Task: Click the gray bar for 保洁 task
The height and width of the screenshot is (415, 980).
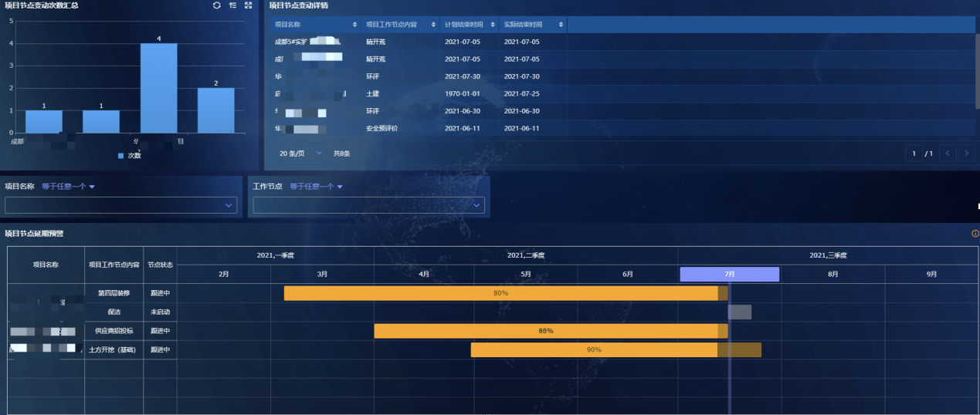Action: pos(740,312)
